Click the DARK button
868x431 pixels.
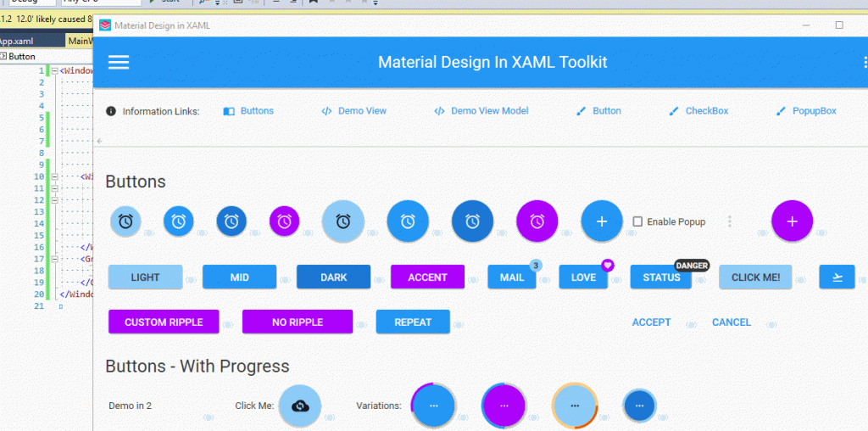[333, 277]
